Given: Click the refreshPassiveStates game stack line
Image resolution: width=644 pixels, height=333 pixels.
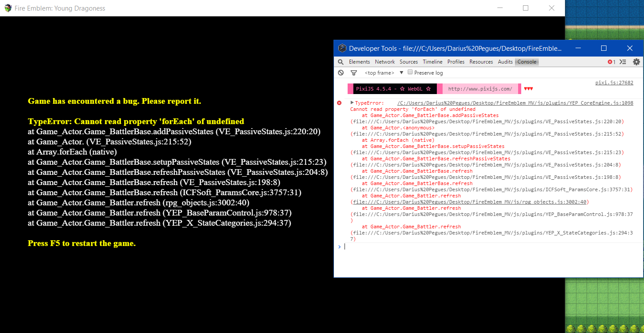Looking at the screenshot, I should (x=178, y=172).
